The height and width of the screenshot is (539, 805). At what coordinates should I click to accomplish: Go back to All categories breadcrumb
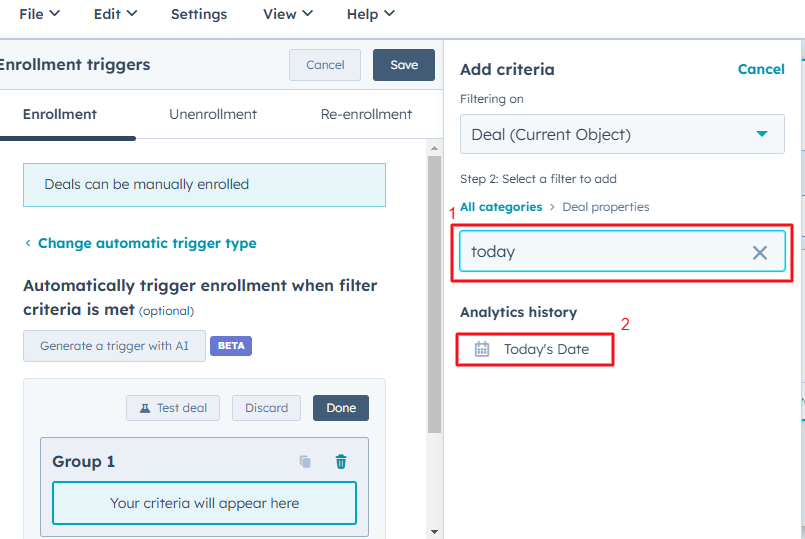pos(500,207)
